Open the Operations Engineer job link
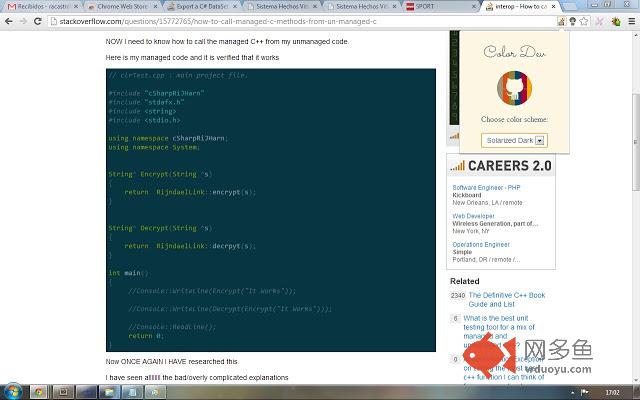The height and width of the screenshot is (400, 640). 481,244
